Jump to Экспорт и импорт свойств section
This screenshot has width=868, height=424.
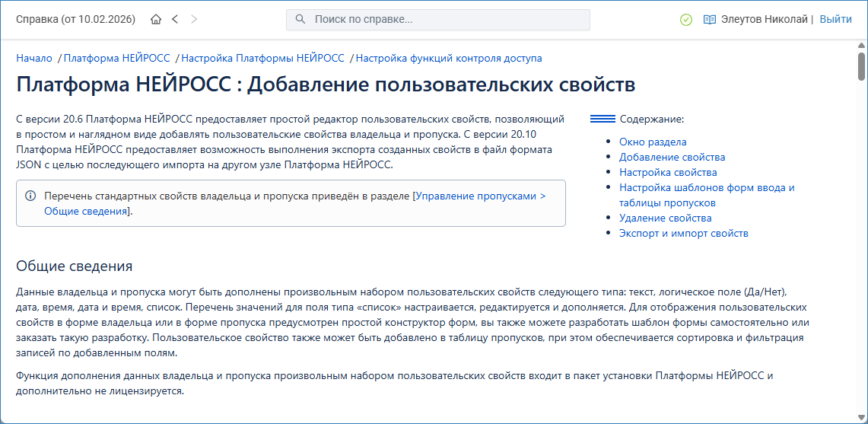(683, 233)
